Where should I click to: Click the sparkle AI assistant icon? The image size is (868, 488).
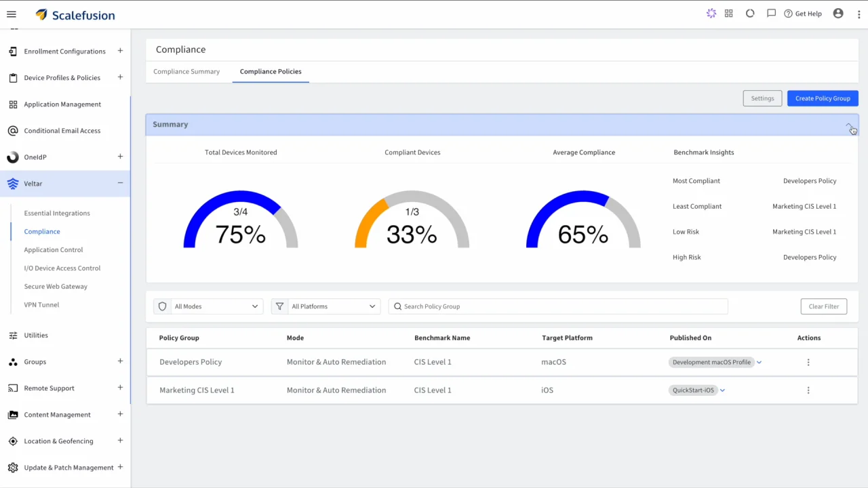(711, 14)
